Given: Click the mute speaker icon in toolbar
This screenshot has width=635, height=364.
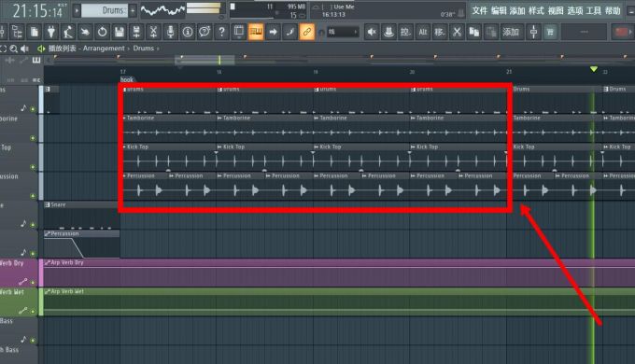Looking at the screenshot, I should [372, 32].
